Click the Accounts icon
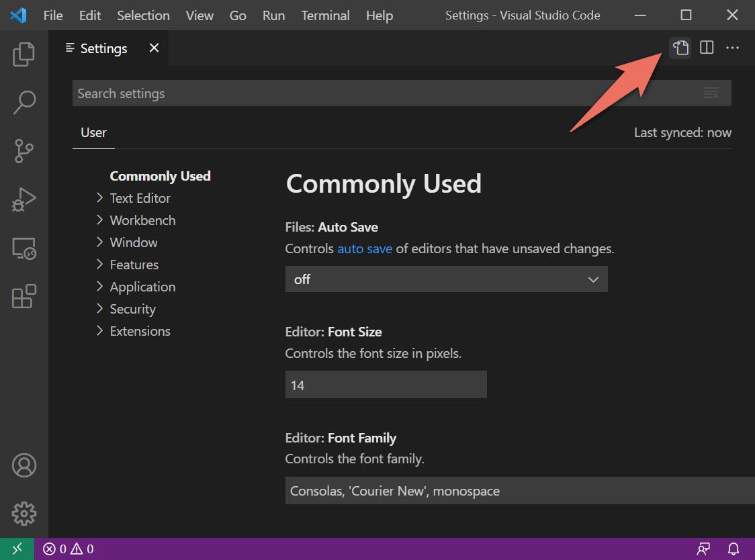The width and height of the screenshot is (755, 560). [x=24, y=465]
